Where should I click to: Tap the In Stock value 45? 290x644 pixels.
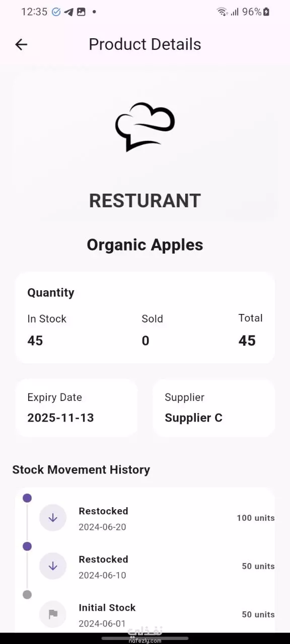pos(35,341)
